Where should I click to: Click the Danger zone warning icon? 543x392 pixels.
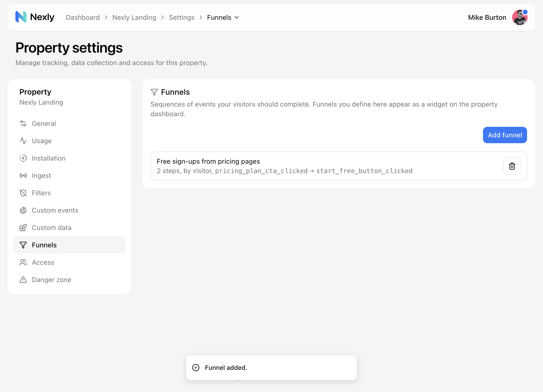tap(23, 280)
